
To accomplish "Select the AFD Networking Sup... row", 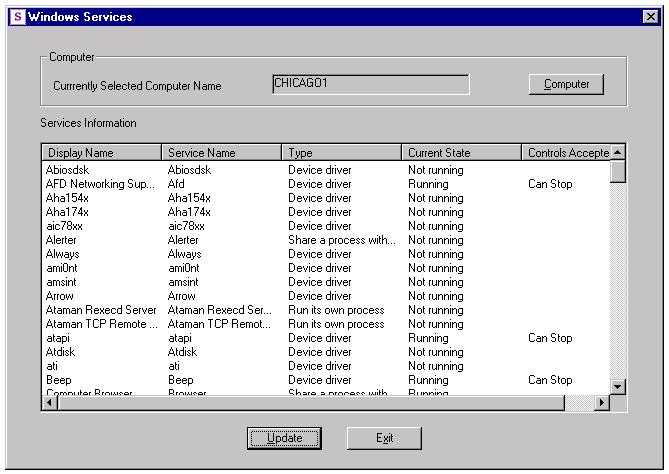I will 100,184.
